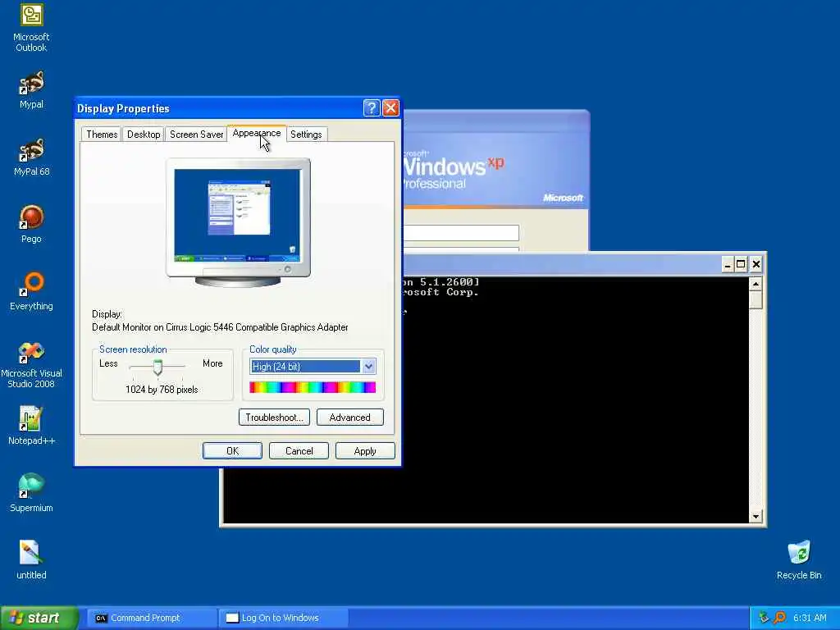Viewport: 840px width, 630px height.
Task: Switch to the Screen Saver tab
Action: pos(196,135)
